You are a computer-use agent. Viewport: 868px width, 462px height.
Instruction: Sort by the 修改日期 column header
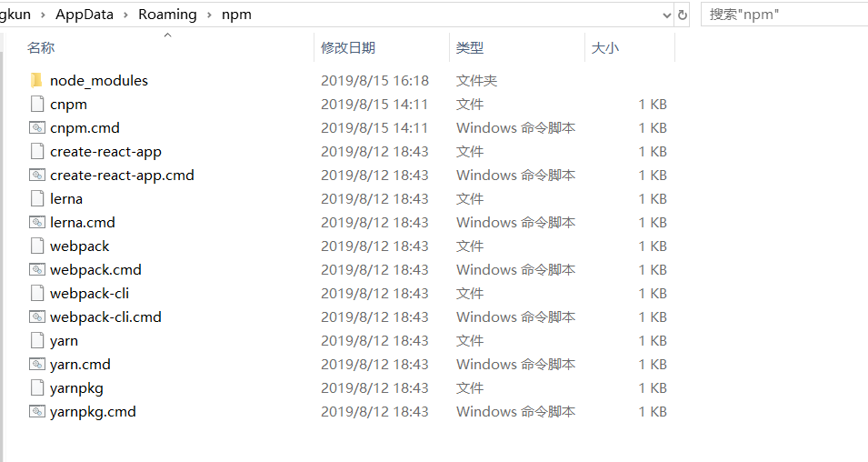pyautogui.click(x=348, y=47)
